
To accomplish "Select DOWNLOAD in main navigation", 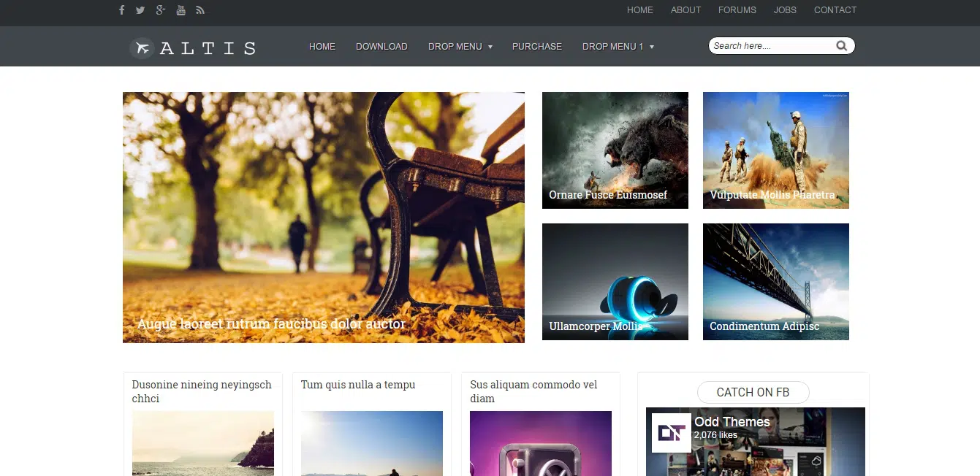I will 381,47.
